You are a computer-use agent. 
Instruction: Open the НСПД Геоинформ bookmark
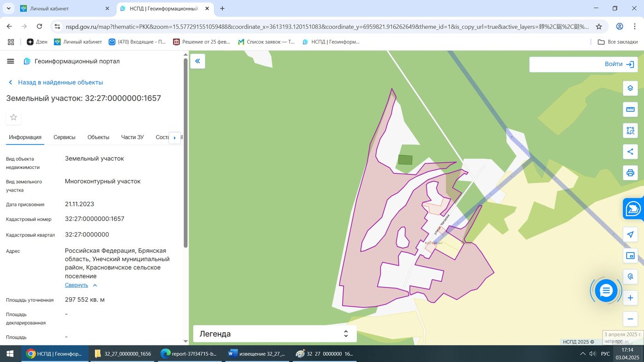331,42
